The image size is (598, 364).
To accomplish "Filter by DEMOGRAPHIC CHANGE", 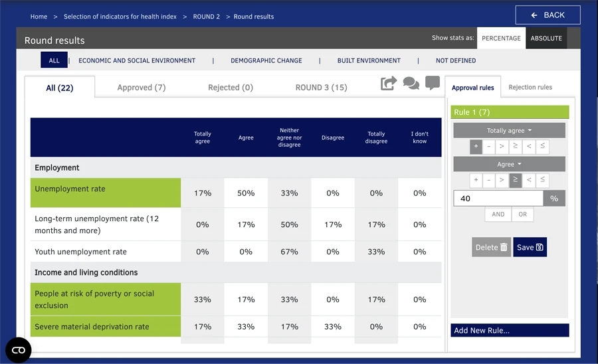I will coord(266,60).
